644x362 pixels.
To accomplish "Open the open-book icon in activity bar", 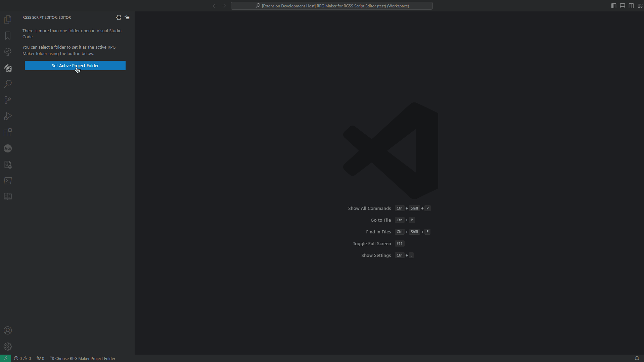I will tap(8, 196).
